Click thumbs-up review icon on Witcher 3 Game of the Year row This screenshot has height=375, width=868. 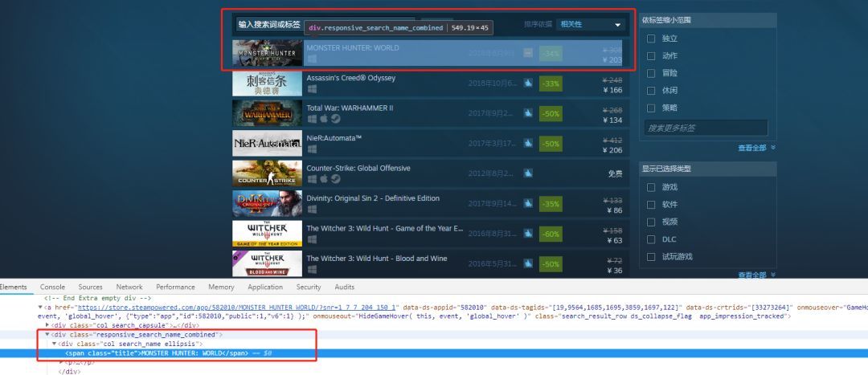coord(528,234)
